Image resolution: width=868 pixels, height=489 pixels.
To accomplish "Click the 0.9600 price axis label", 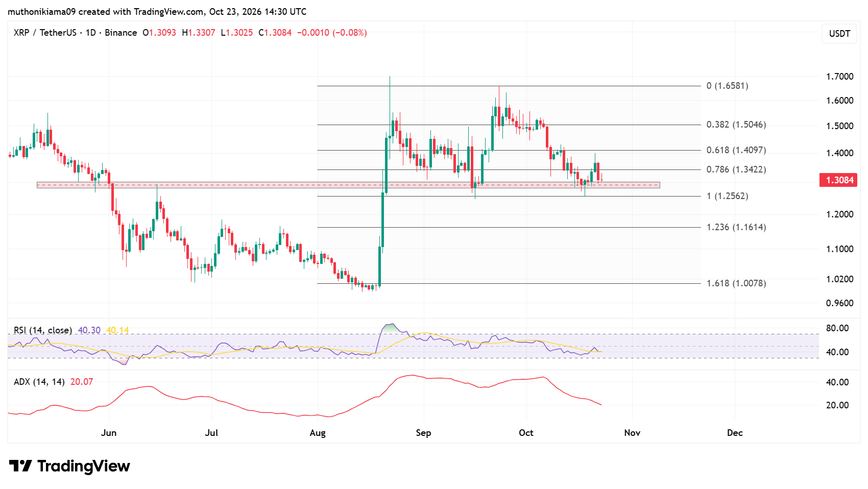I will tap(840, 303).
